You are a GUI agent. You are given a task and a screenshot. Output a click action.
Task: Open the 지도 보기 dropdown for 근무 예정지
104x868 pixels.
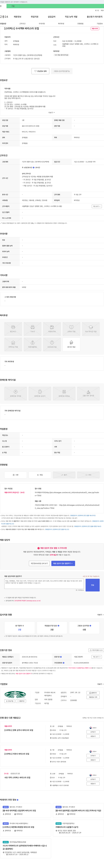click(97, 206)
